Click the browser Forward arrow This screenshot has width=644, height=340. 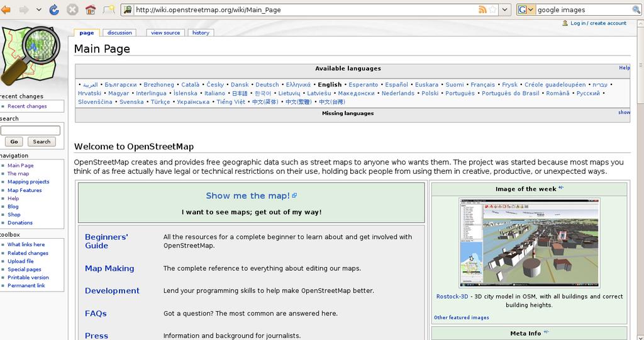25,9
